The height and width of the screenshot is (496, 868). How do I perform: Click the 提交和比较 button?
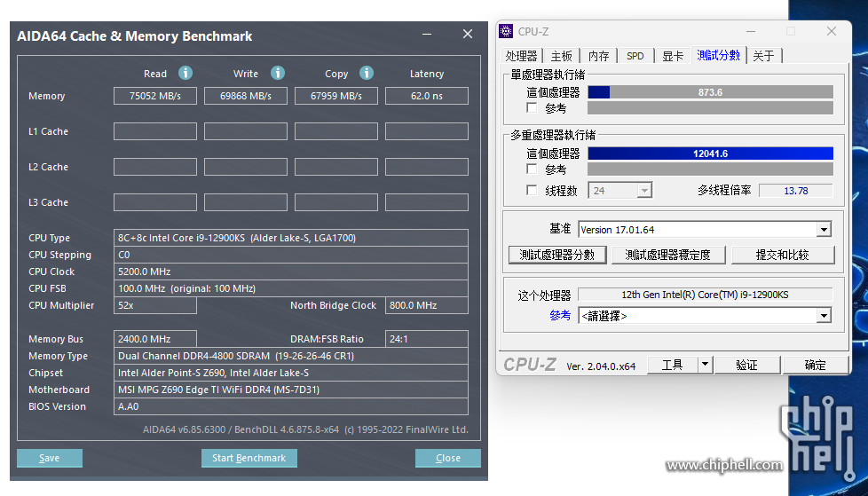[783, 255]
